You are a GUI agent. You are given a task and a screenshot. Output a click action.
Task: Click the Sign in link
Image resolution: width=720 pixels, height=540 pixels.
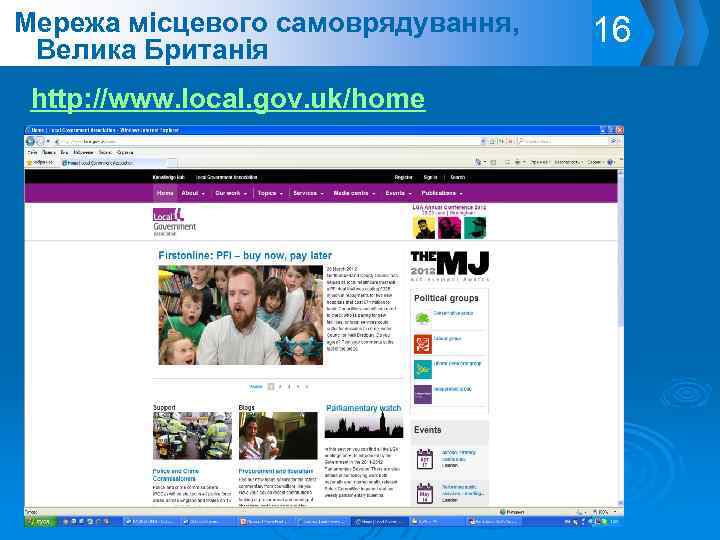pyautogui.click(x=430, y=177)
